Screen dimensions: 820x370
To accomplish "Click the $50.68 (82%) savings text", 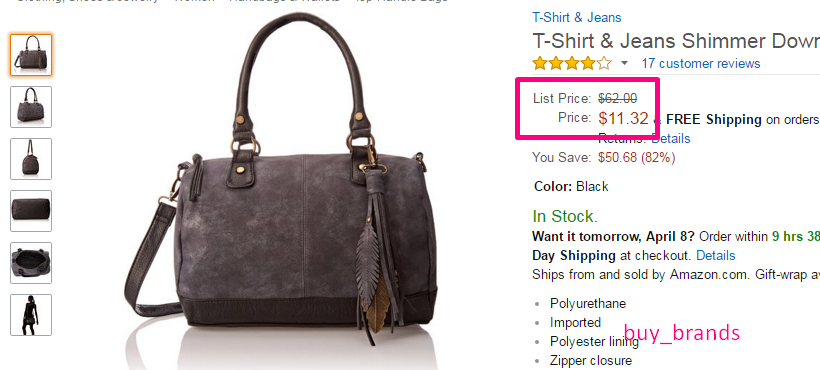I will coord(636,157).
